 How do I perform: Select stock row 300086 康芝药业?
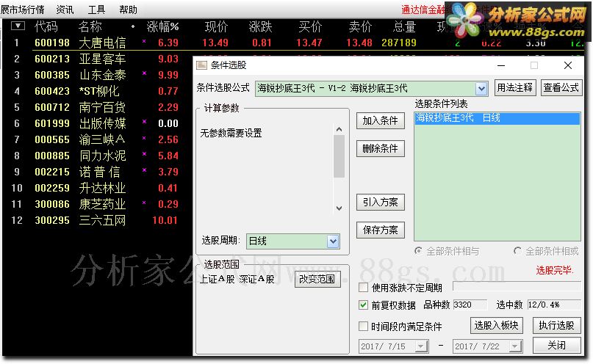pos(97,204)
